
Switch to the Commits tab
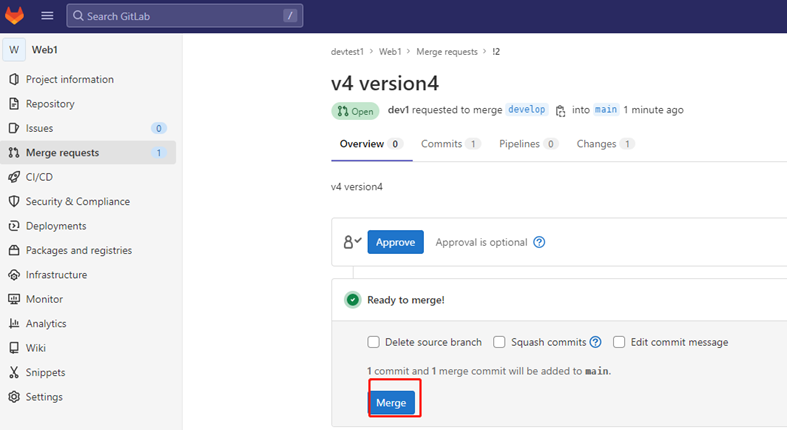click(451, 144)
